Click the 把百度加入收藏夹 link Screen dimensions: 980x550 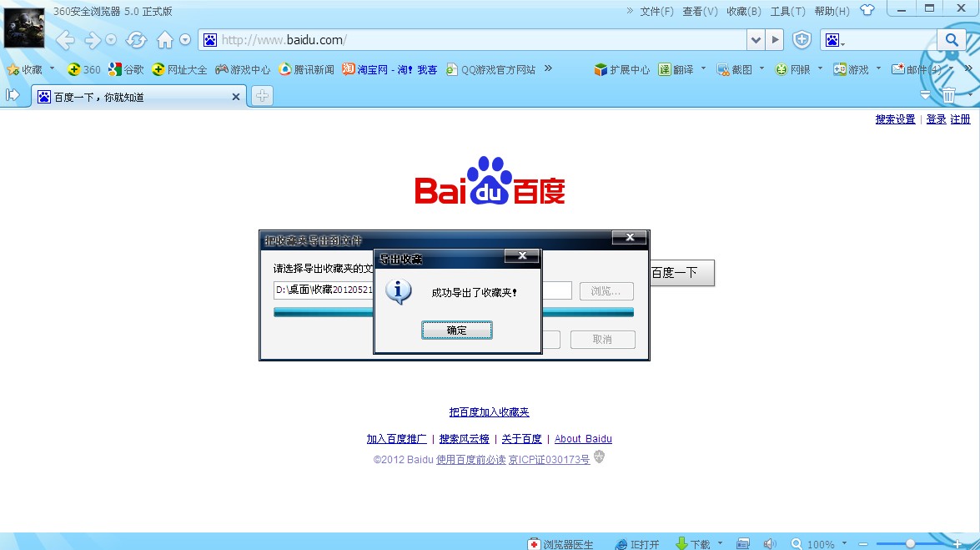490,411
